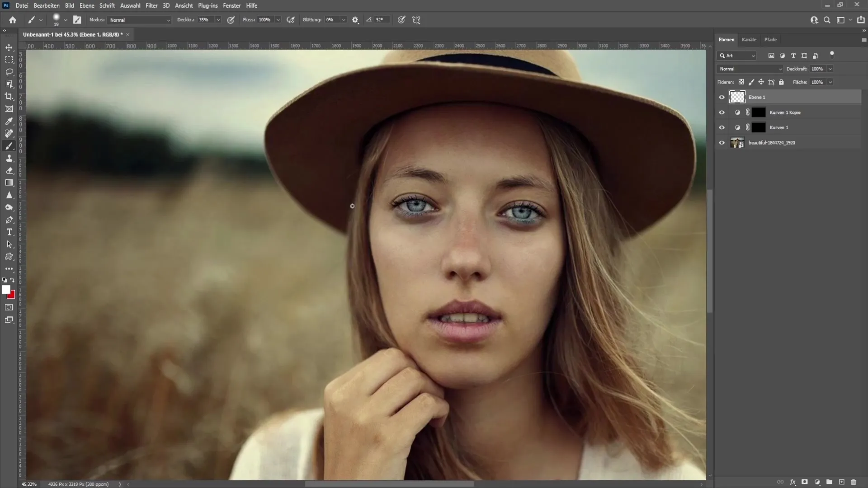Select the Lasso selection tool
Viewport: 868px width, 488px height.
pyautogui.click(x=9, y=71)
